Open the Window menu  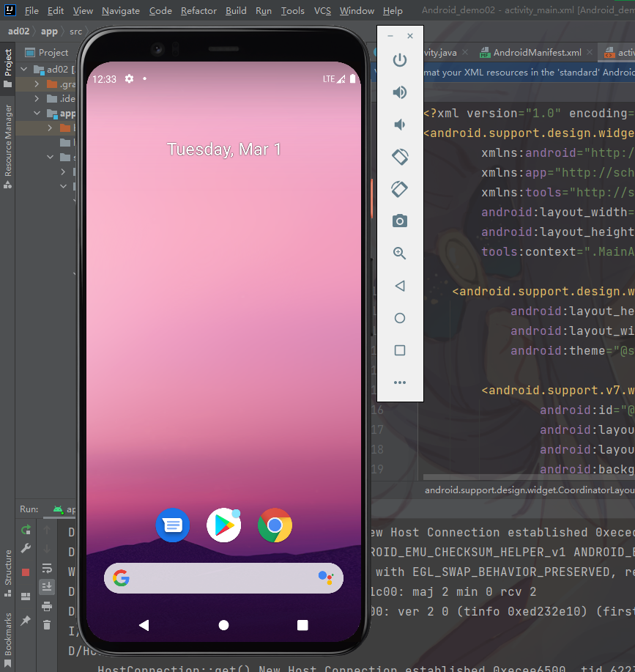point(357,11)
